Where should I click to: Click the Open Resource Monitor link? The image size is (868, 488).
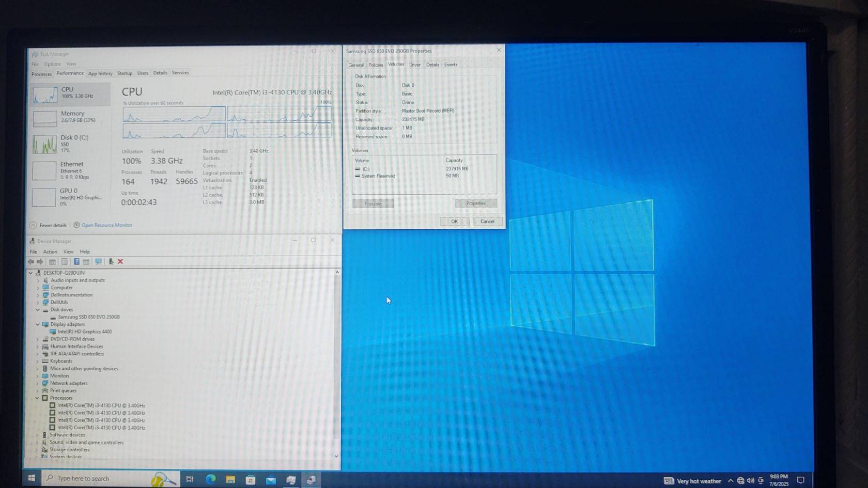point(106,225)
